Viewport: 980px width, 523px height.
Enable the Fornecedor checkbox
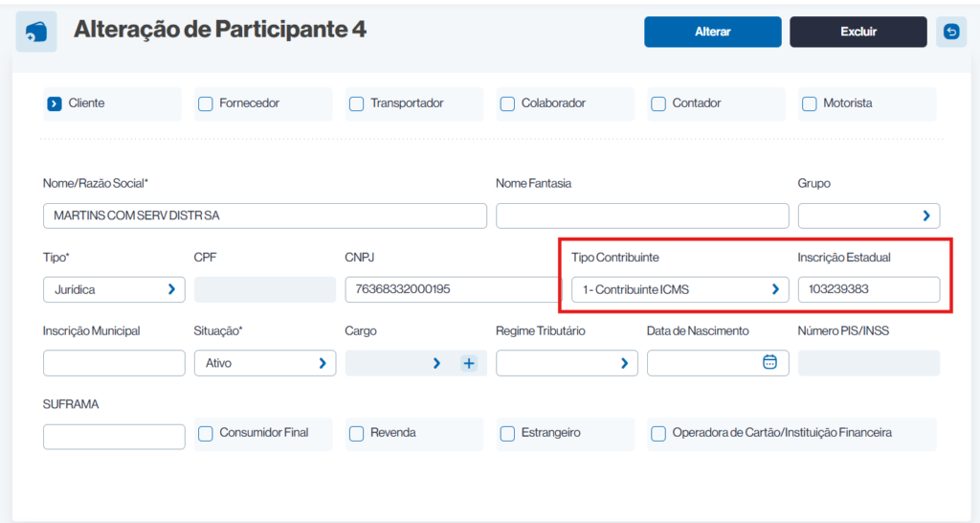(x=206, y=103)
